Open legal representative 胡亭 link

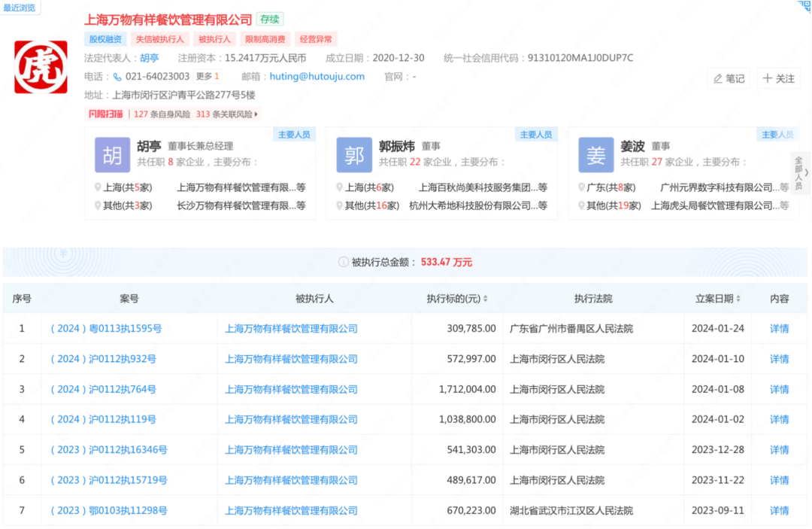(150, 58)
